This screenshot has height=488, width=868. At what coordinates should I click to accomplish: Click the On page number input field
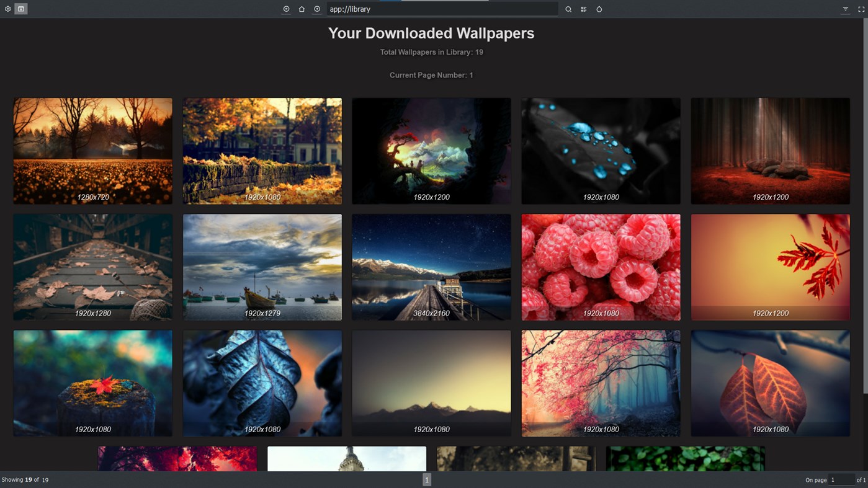[841, 479]
